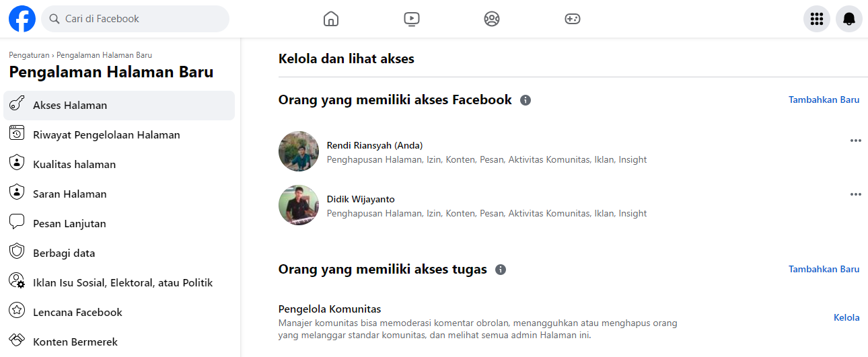Click the shield icon beside Saran Halaman
868x357 pixels.
(x=17, y=193)
